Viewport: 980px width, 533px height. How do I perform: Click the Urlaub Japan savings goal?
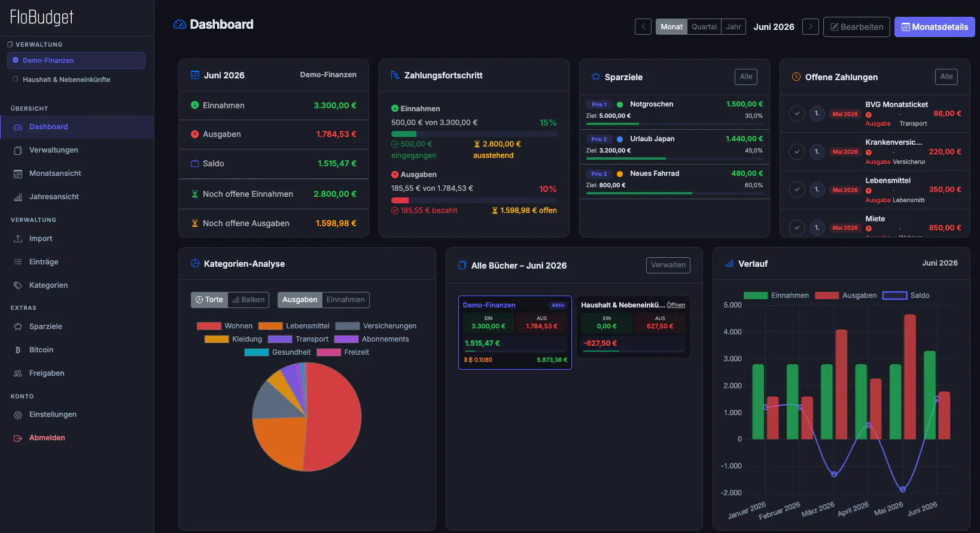pos(674,147)
